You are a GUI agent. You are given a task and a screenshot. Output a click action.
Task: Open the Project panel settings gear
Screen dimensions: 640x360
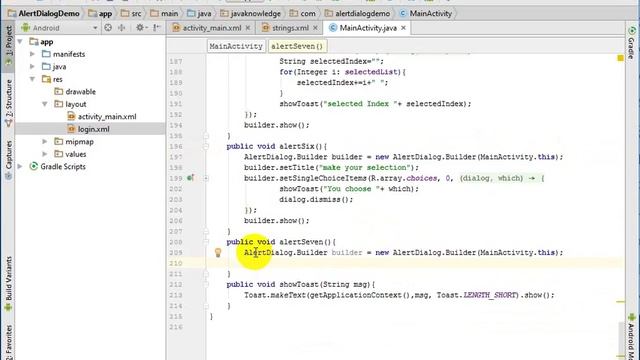140,28
